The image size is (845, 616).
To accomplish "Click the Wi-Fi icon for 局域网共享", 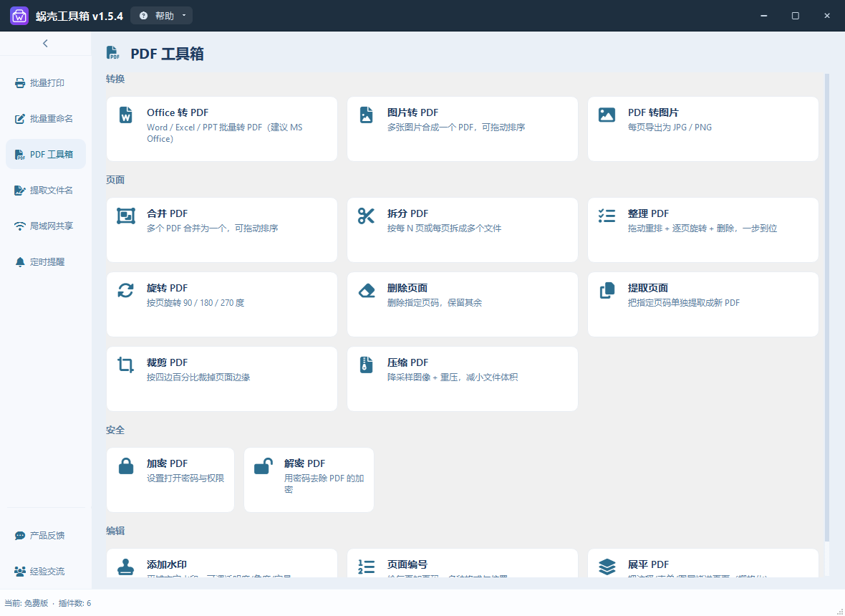I will [x=20, y=226].
